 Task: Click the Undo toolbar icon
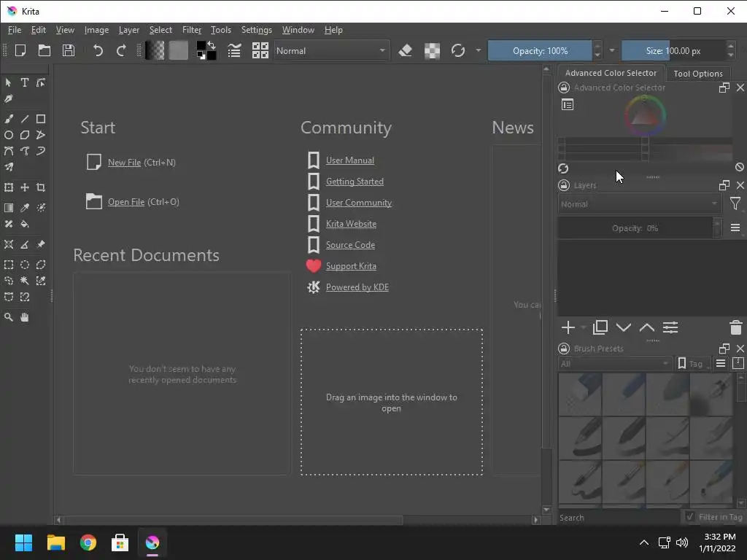[x=98, y=50]
